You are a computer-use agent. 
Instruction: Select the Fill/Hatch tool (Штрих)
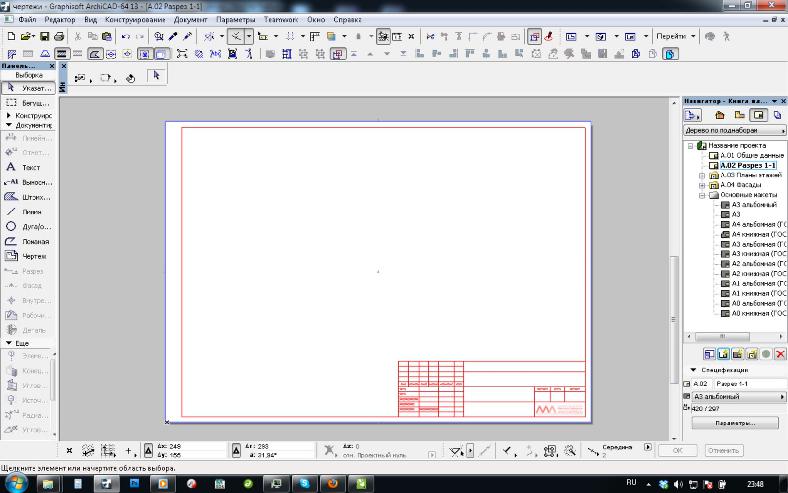pos(24,197)
